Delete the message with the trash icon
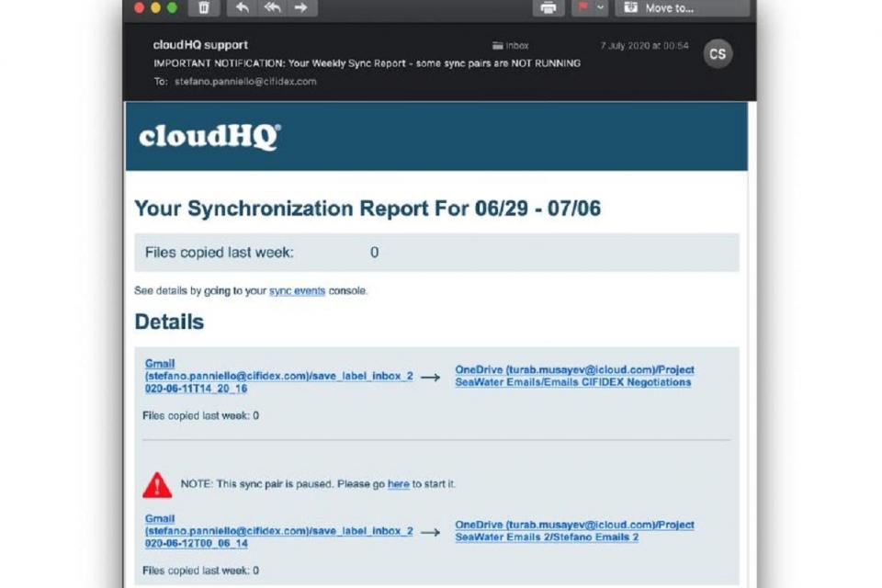 (204, 7)
